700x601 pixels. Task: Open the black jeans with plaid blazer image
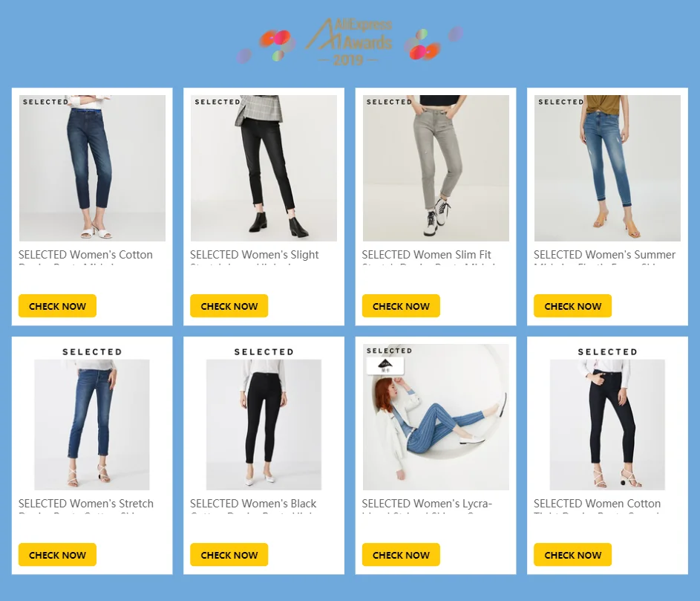(264, 168)
